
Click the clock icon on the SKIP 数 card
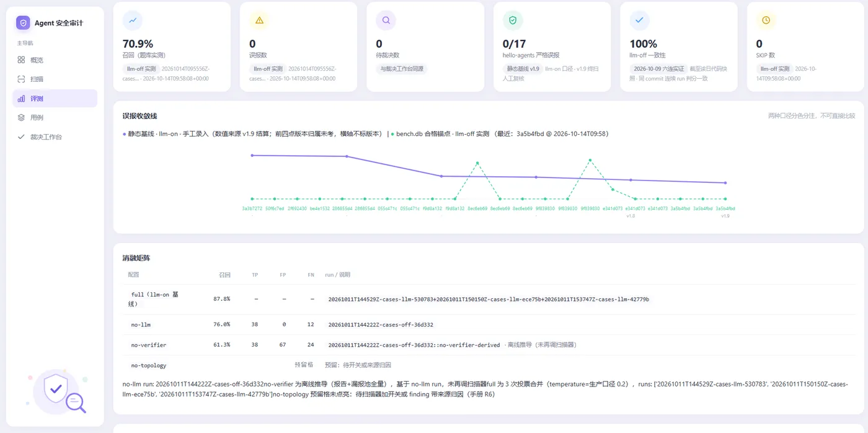tap(766, 20)
